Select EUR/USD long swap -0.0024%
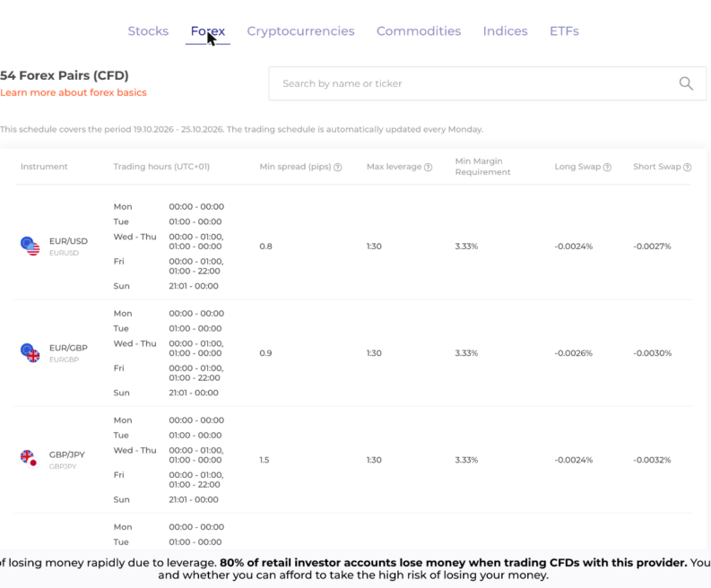 pyautogui.click(x=574, y=246)
